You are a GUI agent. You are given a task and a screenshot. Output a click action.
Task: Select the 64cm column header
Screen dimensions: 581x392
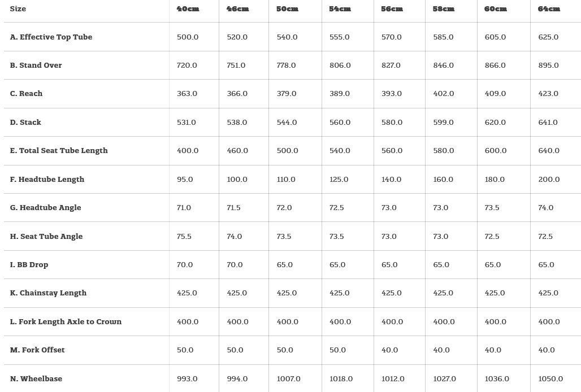coord(549,9)
